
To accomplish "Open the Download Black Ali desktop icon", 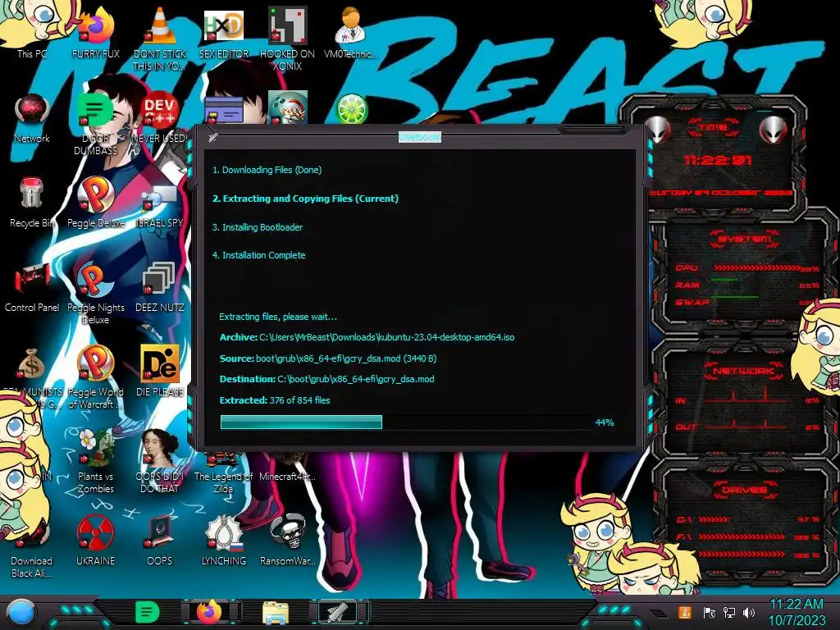I will pos(31,546).
